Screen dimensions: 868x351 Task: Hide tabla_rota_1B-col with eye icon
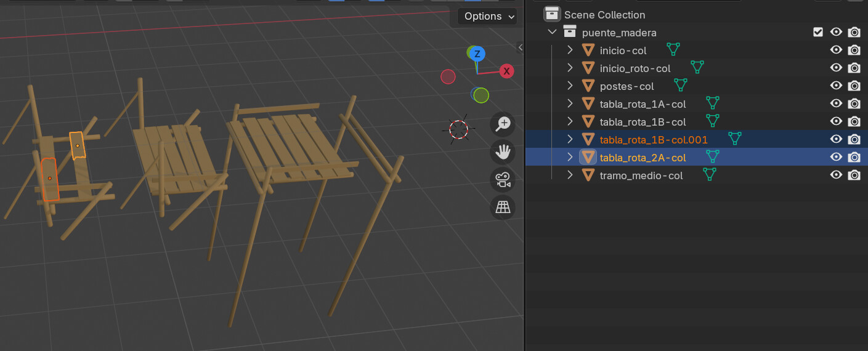click(836, 121)
